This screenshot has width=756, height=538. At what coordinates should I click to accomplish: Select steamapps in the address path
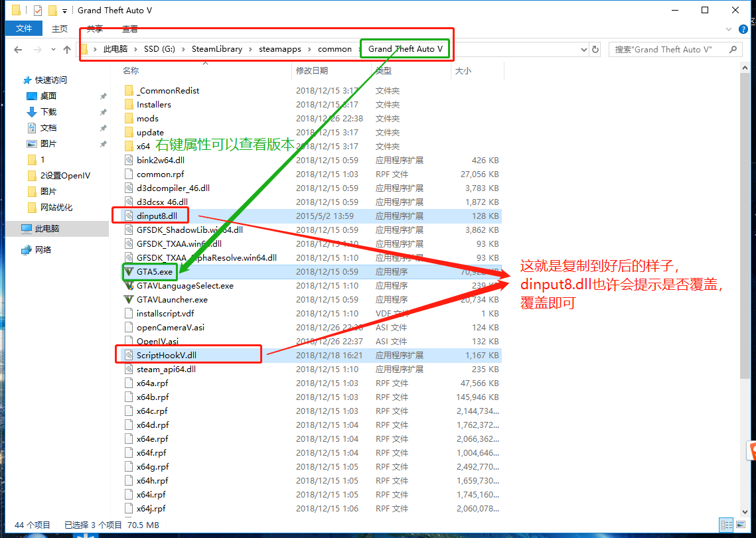tap(279, 49)
